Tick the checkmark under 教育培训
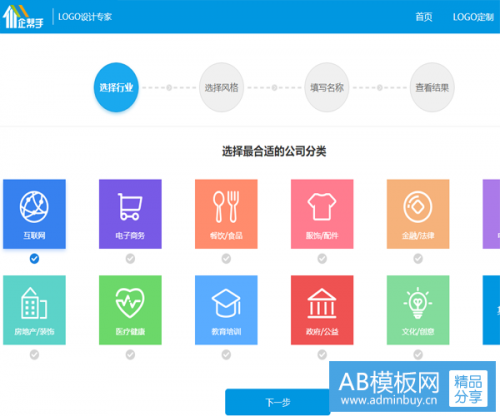 click(226, 354)
